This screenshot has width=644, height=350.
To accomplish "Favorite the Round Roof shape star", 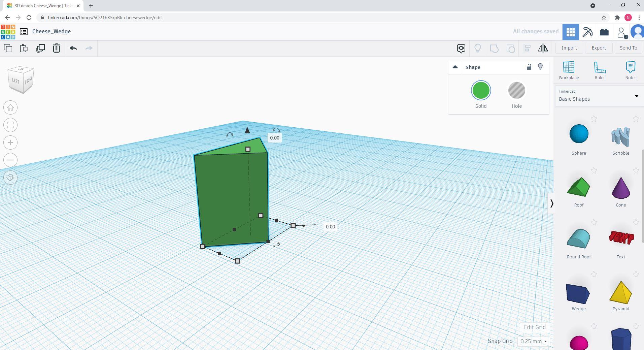I will click(x=594, y=223).
